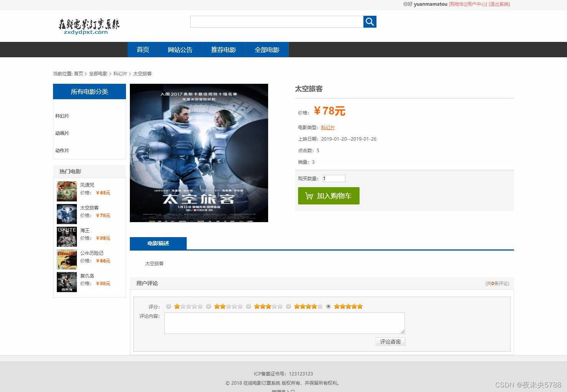Open the 复仇岛 poster thumbnail
The width and height of the screenshot is (567, 392).
coord(67,282)
